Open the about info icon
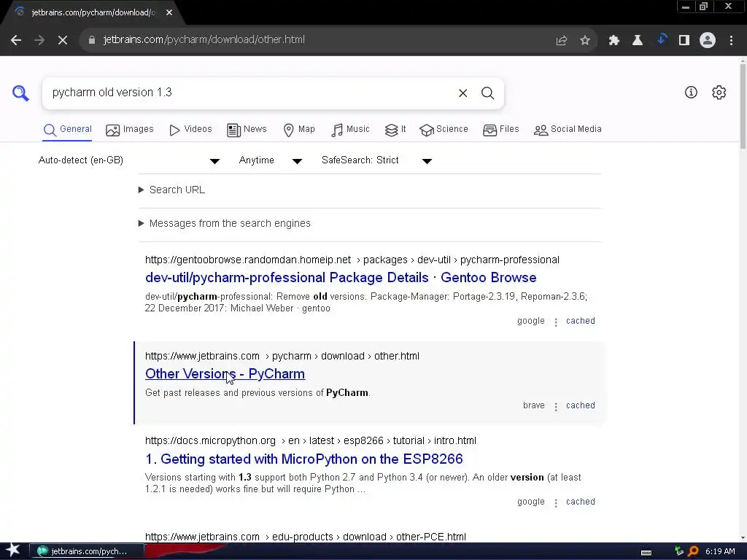 [x=691, y=93]
